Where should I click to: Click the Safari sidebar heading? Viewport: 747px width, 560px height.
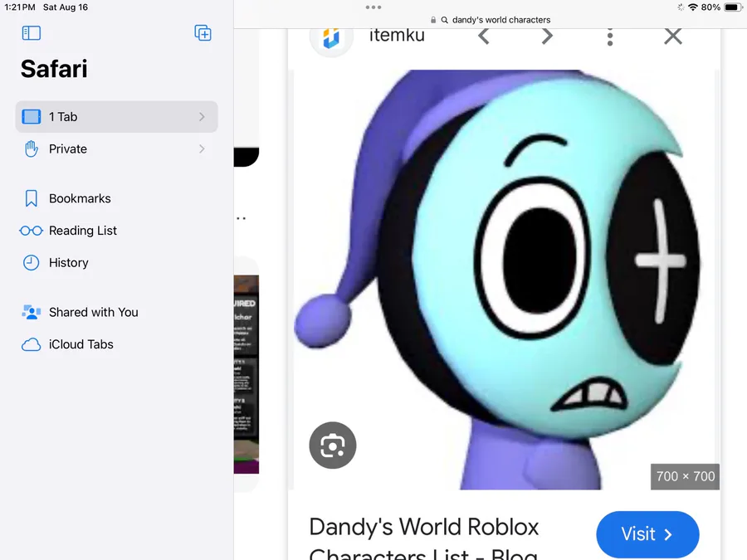tap(54, 69)
